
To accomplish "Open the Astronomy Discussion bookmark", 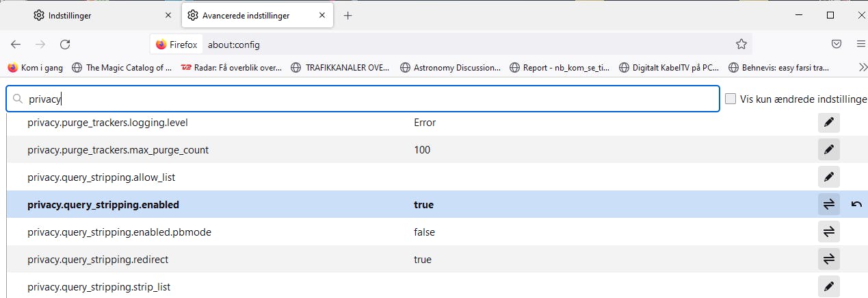I will (450, 67).
